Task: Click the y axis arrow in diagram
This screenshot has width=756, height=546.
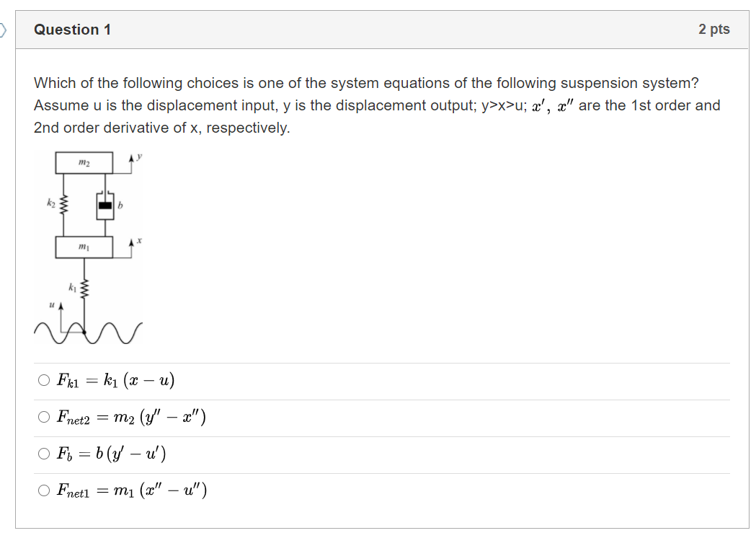Action: pos(132,159)
